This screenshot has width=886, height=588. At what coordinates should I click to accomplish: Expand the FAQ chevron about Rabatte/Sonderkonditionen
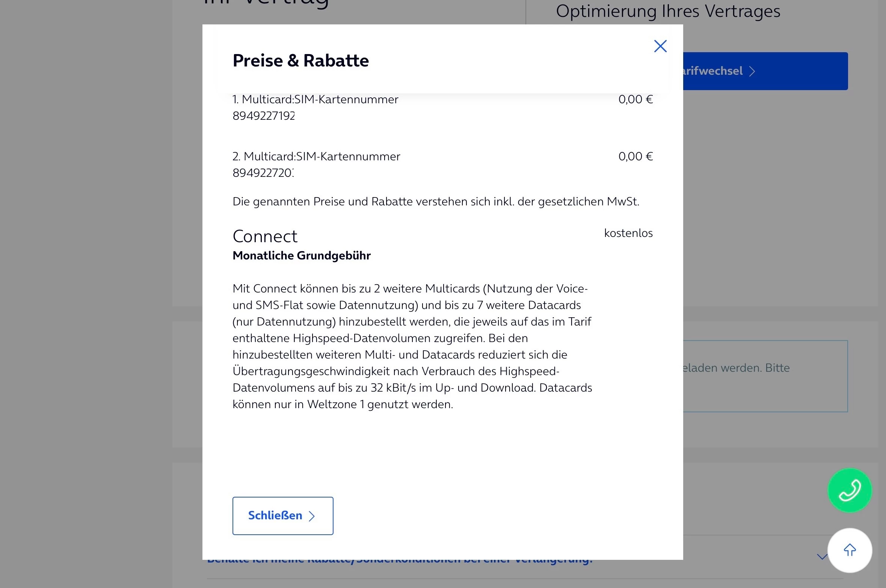click(822, 557)
